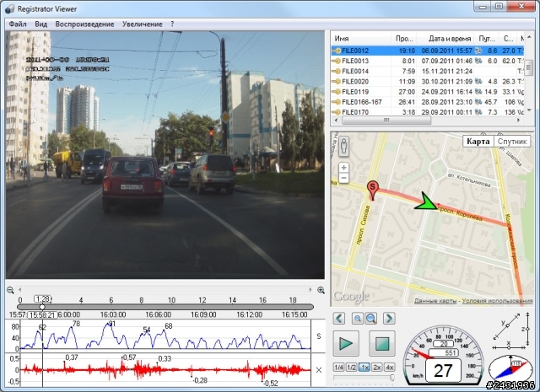Sort file list by Пут... distance column
540x392 pixels.
(487, 39)
